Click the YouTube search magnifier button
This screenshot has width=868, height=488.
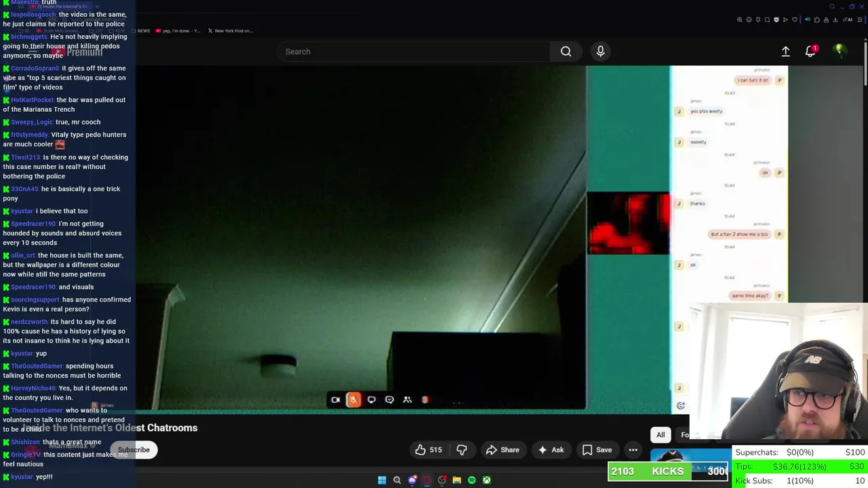(x=566, y=52)
